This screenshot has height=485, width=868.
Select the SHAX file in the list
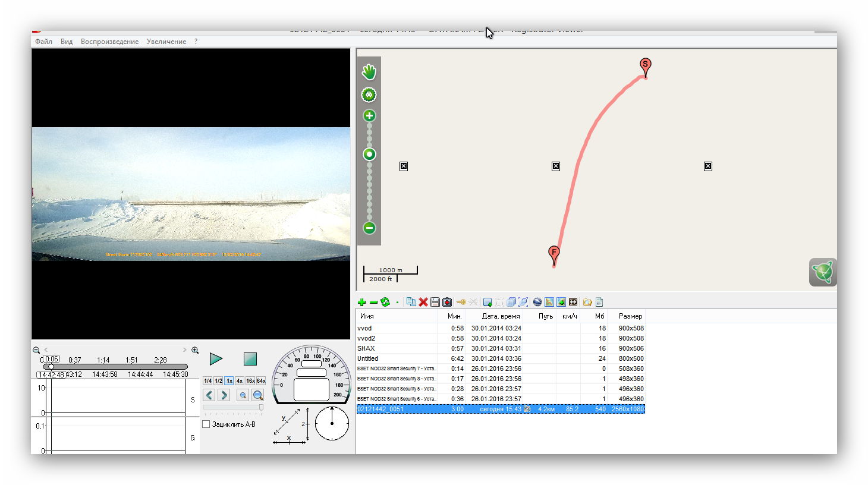[366, 348]
